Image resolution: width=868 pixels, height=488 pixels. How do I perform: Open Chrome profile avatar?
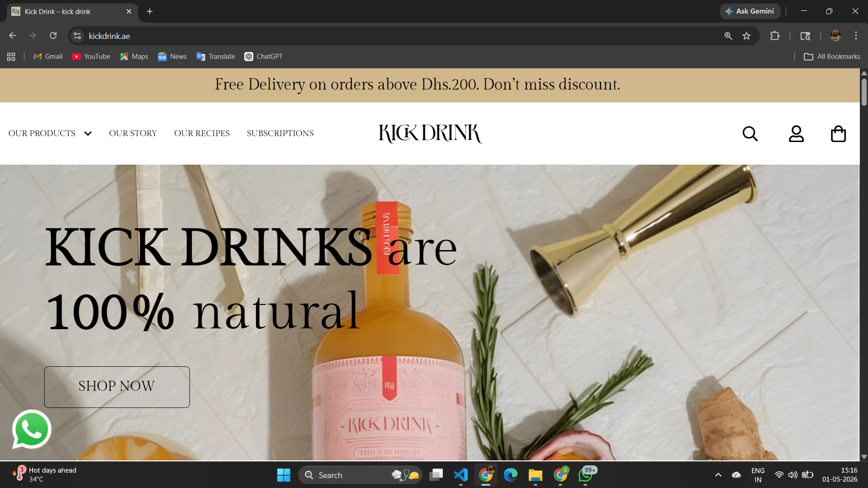point(835,36)
